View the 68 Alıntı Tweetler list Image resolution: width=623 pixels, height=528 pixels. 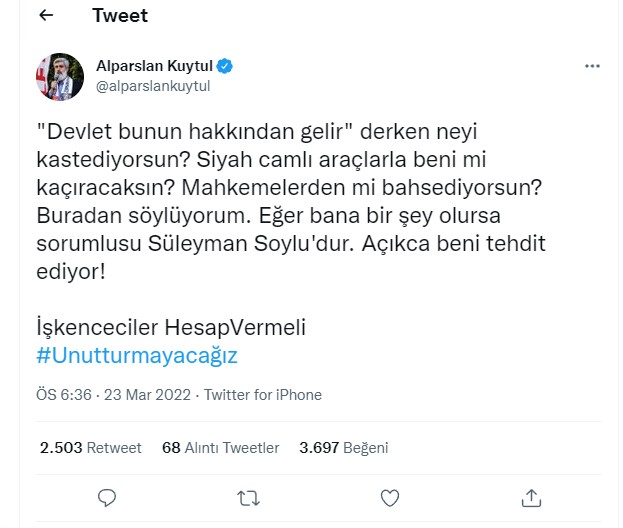[x=220, y=447]
